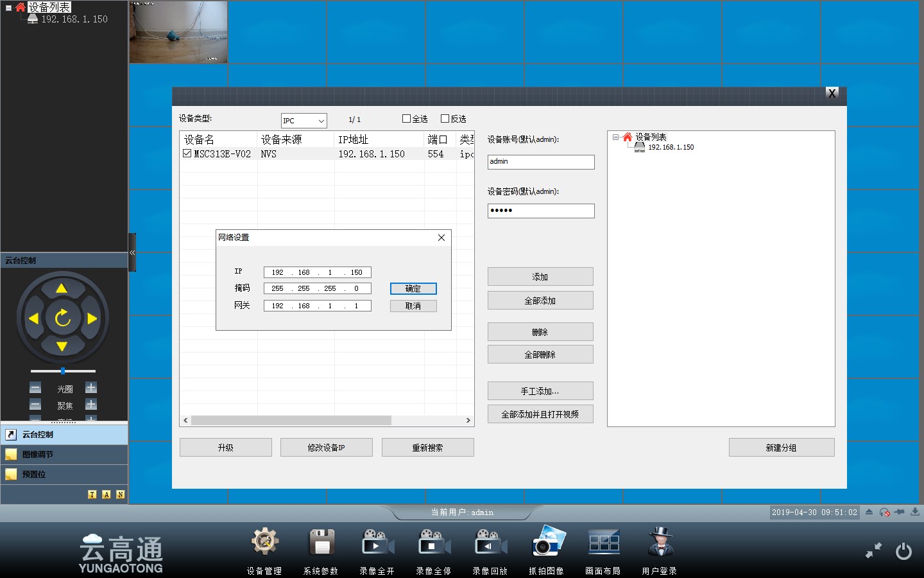Stop all recording with 录像全停
Screen dimensions: 924x578
point(433,543)
